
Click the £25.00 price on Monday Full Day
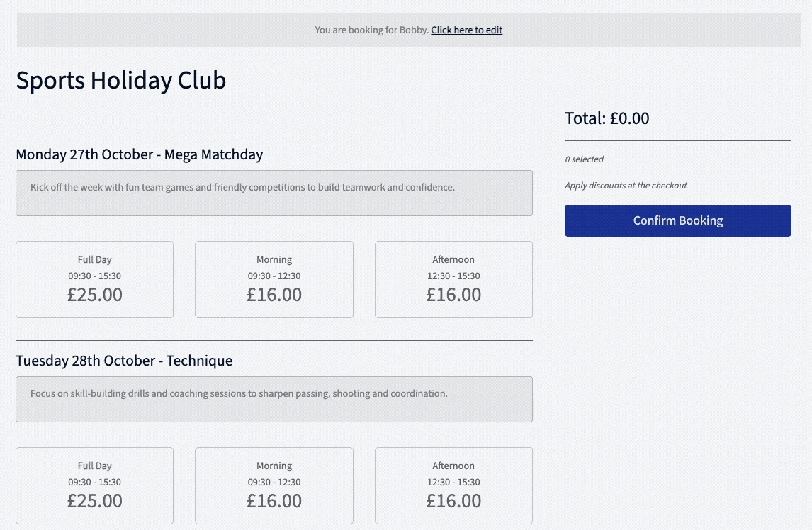94,295
